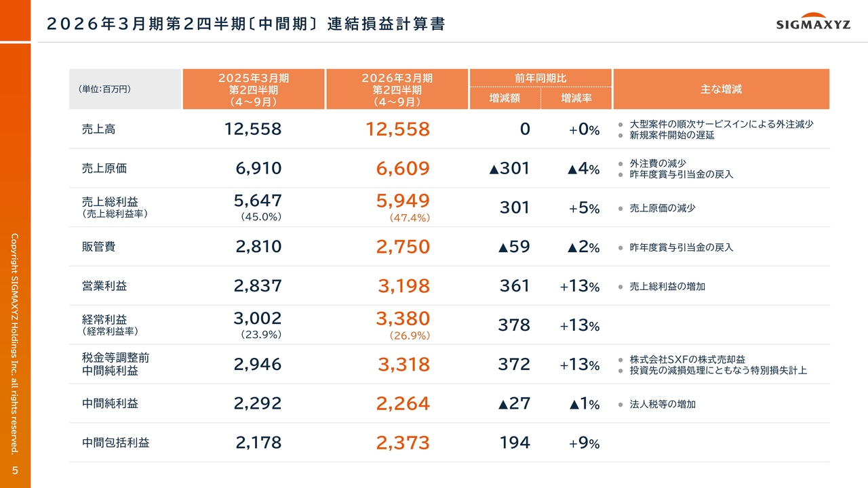
Task: Select the 販管費 row label
Action: 98,247
